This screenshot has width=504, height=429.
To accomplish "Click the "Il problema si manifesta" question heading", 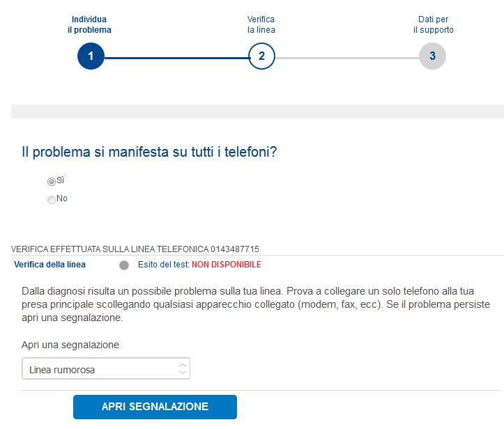I will (150, 152).
